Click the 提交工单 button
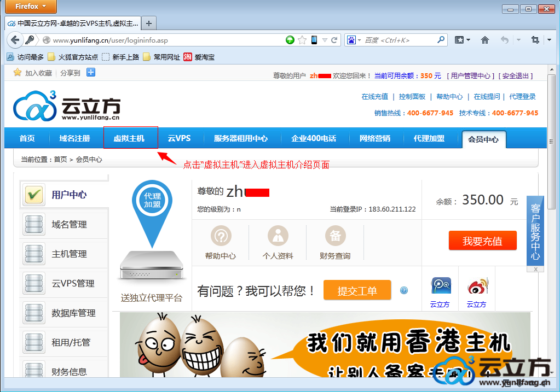 (357, 290)
